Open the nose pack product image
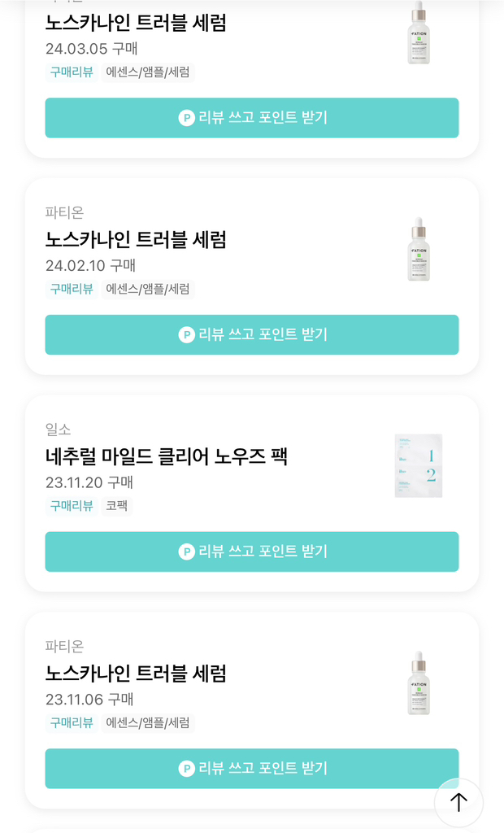Image resolution: width=504 pixels, height=833 pixels. tap(419, 465)
